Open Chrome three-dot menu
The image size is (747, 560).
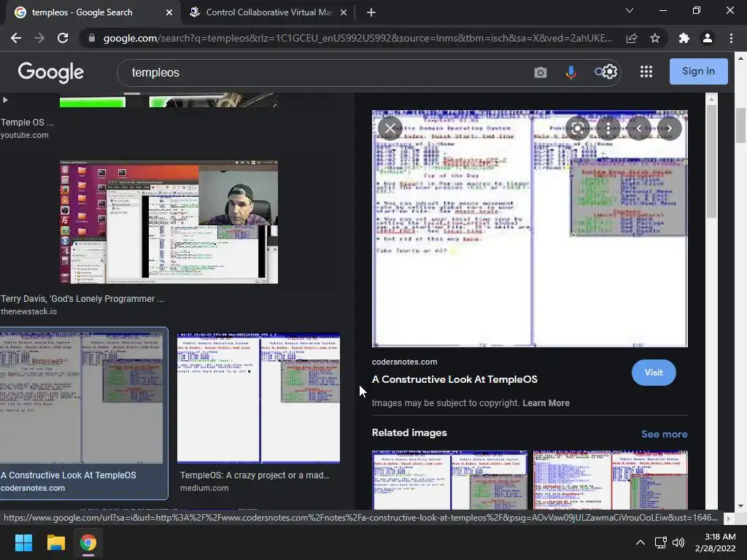click(731, 38)
